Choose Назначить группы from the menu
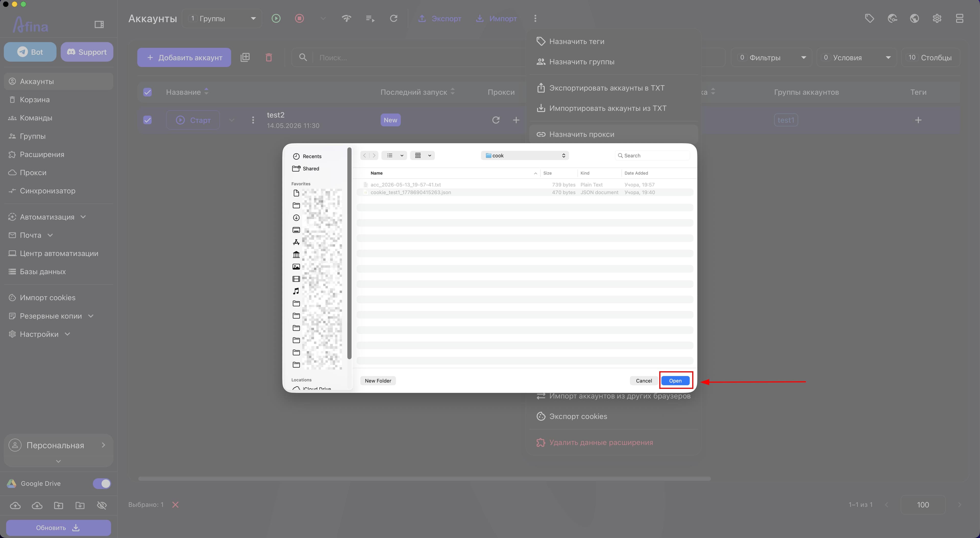 613,62
